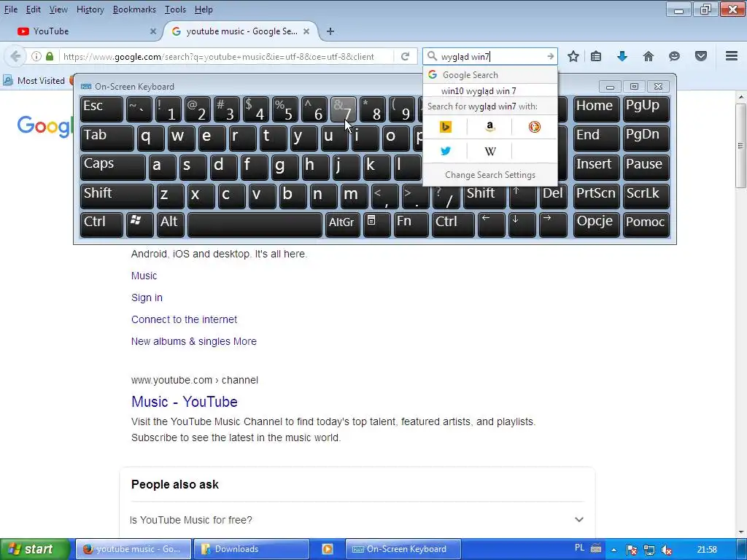Open the Edit menu
The image size is (747, 560).
pos(33,9)
